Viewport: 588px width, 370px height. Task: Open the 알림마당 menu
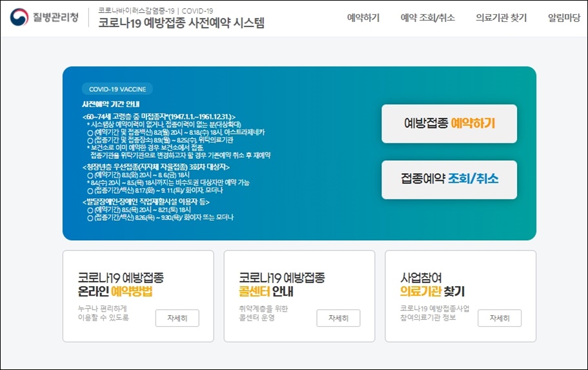click(564, 17)
